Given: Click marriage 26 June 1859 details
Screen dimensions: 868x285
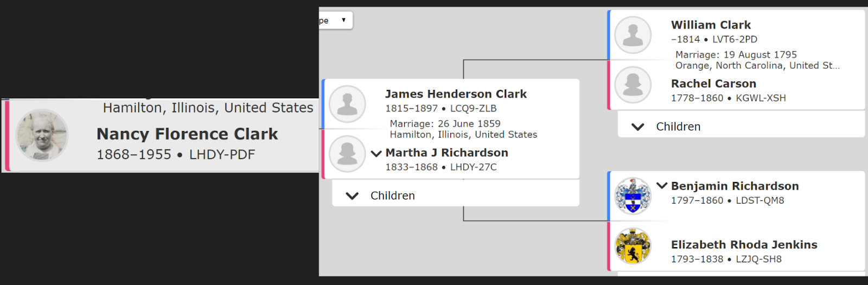Looking at the screenshot, I should click(445, 124).
